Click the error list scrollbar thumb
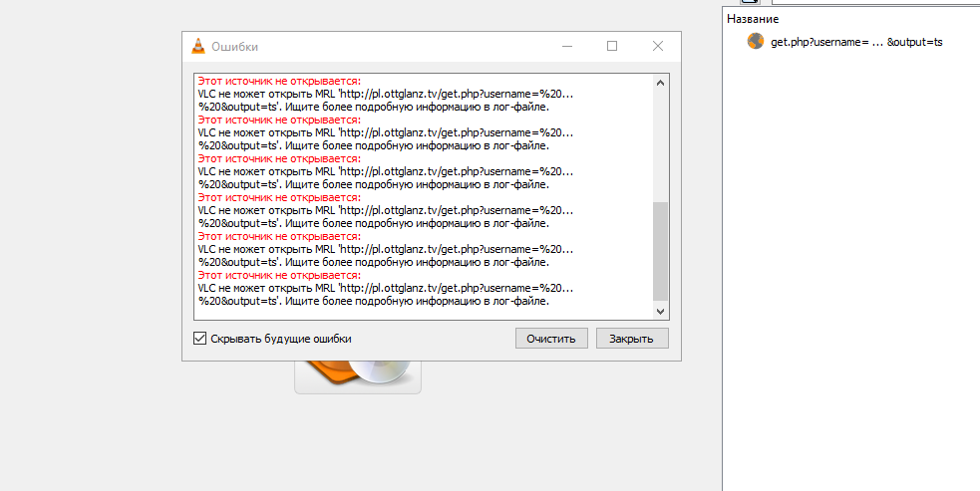Image resolution: width=980 pixels, height=491 pixels. point(661,251)
